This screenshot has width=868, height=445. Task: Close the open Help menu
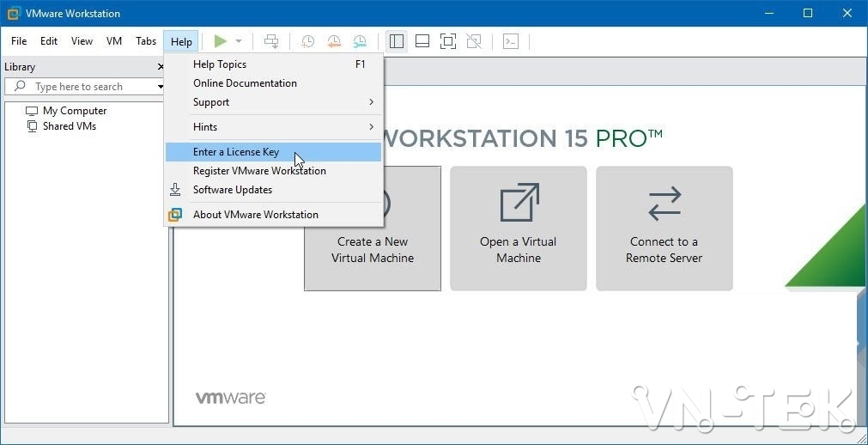point(181,41)
